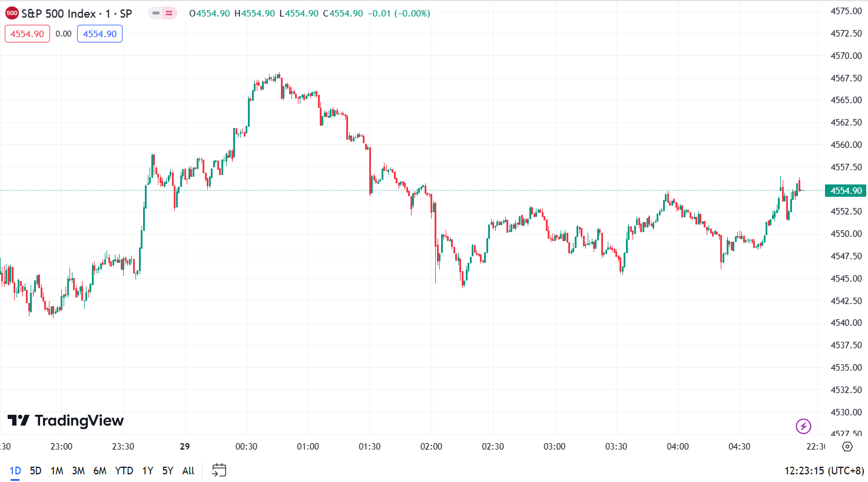Click the green 4554.90 current price label
868x482 pixels.
pyautogui.click(x=846, y=190)
